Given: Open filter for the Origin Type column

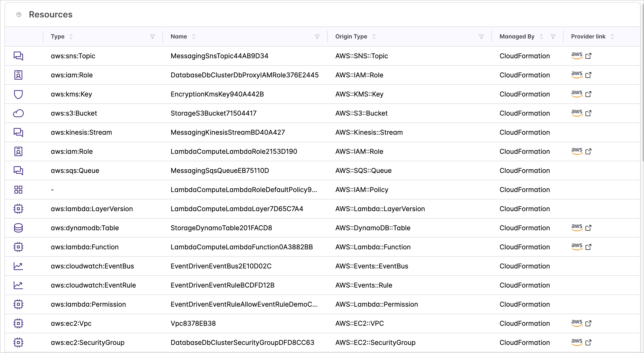Looking at the screenshot, I should pos(481,37).
